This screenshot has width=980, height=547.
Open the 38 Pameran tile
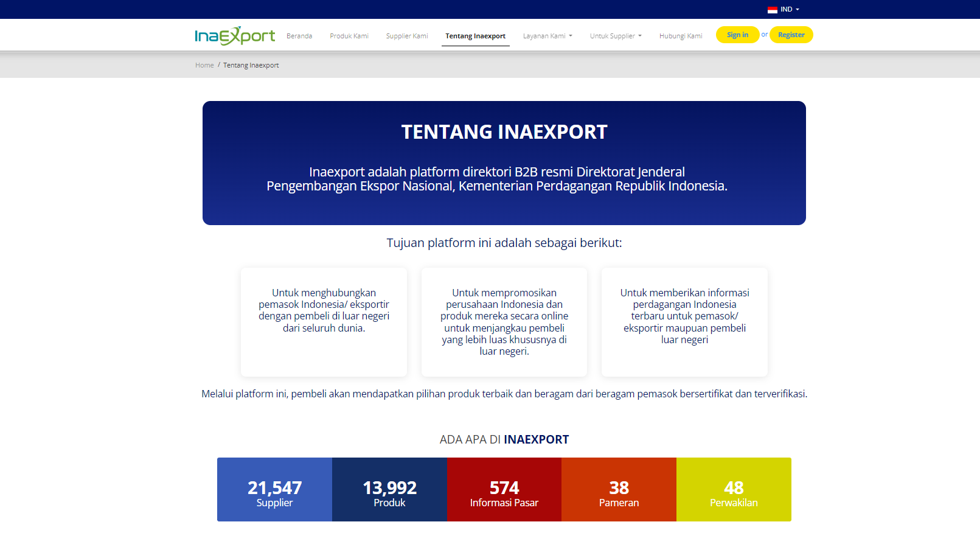point(619,489)
